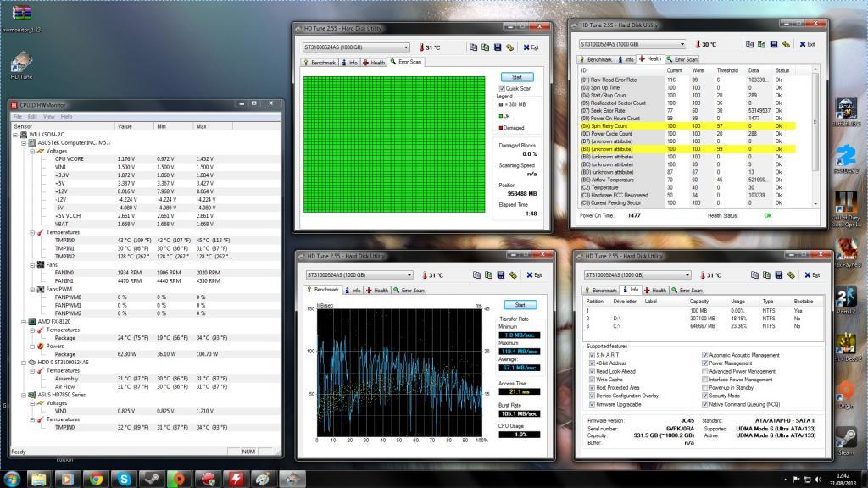The image size is (868, 488).
Task: Open drive dropdown in Error Scan window
Action: coord(356,47)
